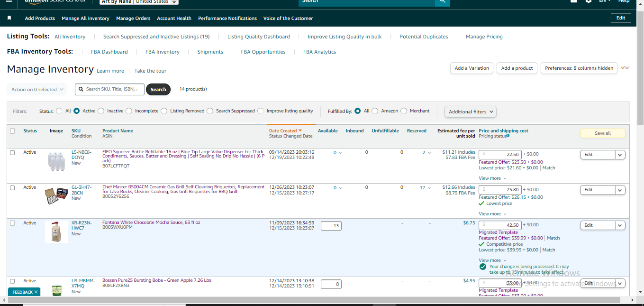The image size is (644, 306).
Task: Open the Action on 0 selected dropdown
Action: (x=37, y=89)
